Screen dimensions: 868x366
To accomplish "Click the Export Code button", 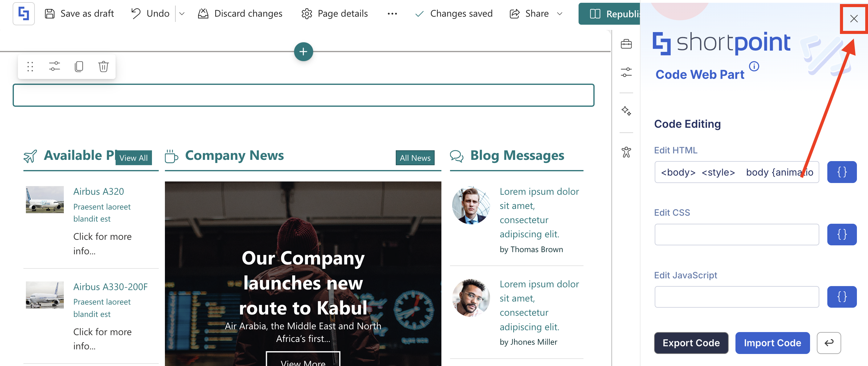I will click(x=691, y=343).
